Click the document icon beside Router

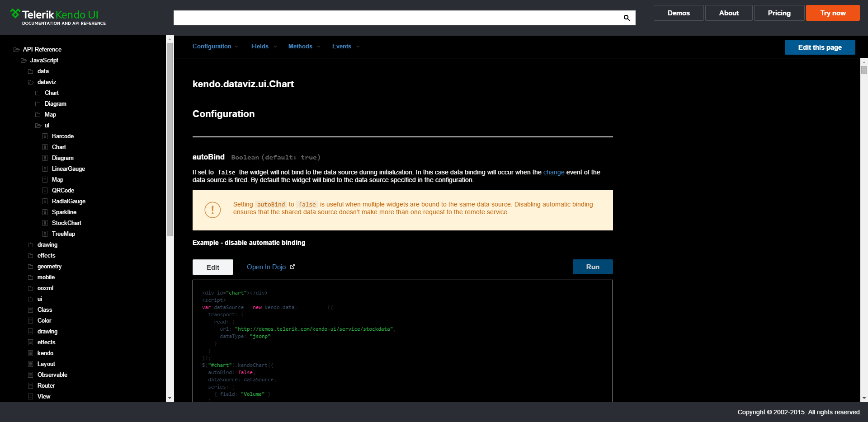coord(31,386)
